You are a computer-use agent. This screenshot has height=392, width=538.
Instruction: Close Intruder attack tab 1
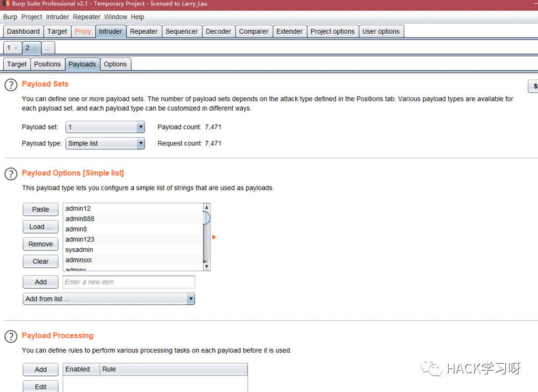(x=16, y=48)
